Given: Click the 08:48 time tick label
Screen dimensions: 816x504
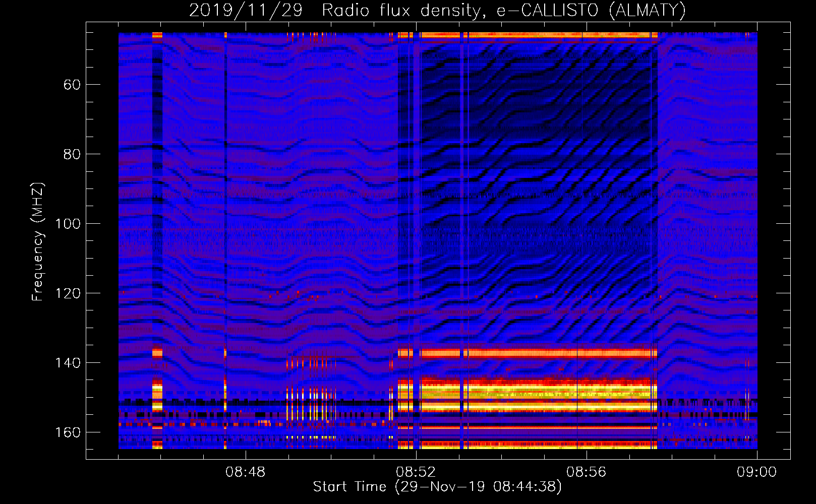Looking at the screenshot, I should click(x=245, y=472).
